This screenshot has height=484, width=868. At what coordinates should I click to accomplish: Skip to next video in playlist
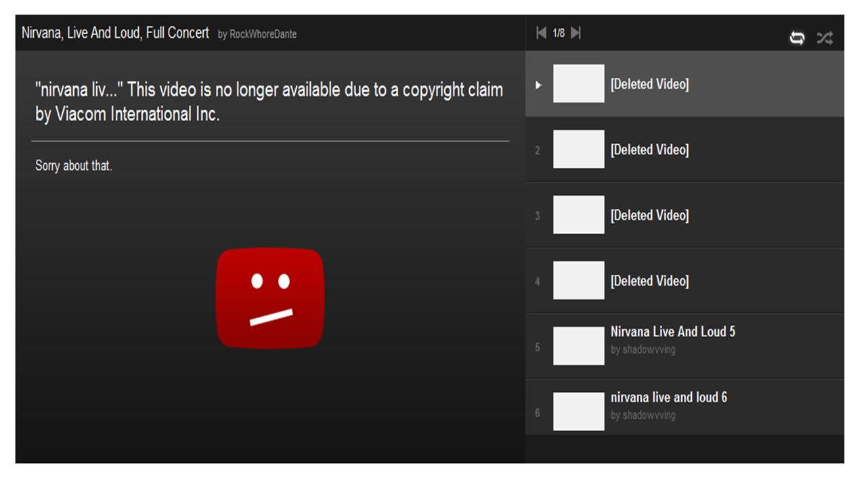pos(576,33)
